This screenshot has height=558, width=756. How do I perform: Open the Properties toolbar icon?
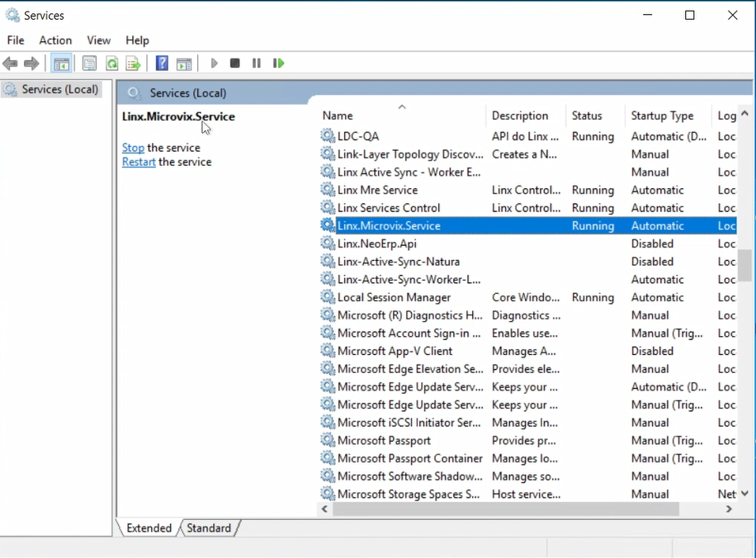coord(89,64)
